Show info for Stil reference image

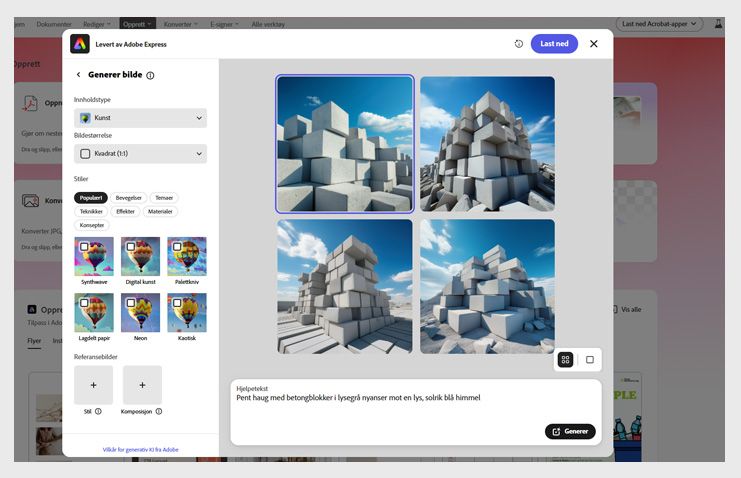pyautogui.click(x=98, y=411)
